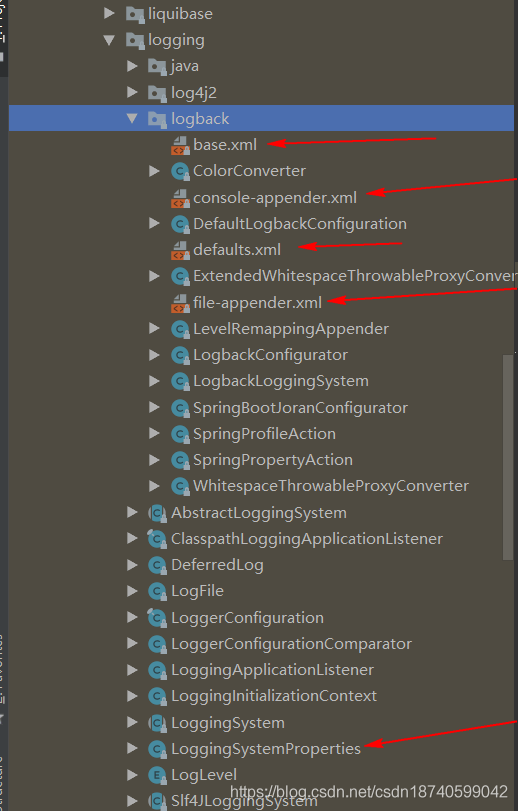Expand the java package folder
This screenshot has height=811, width=518.
coord(132,66)
